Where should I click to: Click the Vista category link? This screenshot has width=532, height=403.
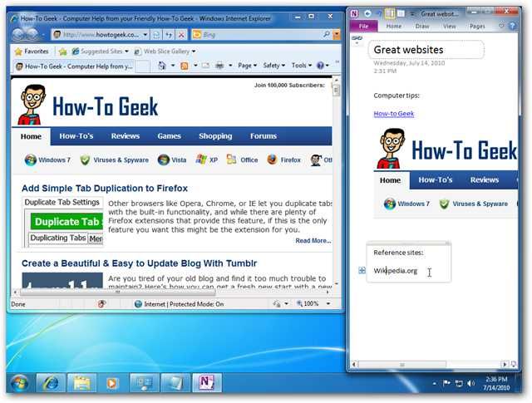pos(172,160)
